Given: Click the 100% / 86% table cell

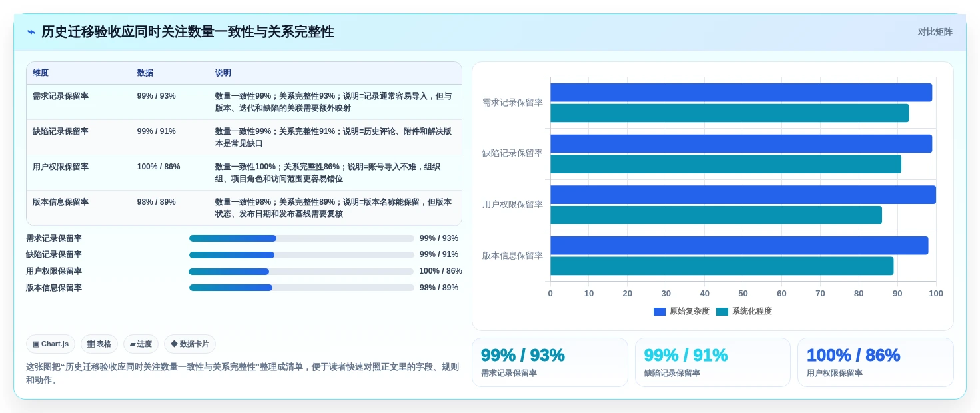Looking at the screenshot, I should (x=159, y=167).
